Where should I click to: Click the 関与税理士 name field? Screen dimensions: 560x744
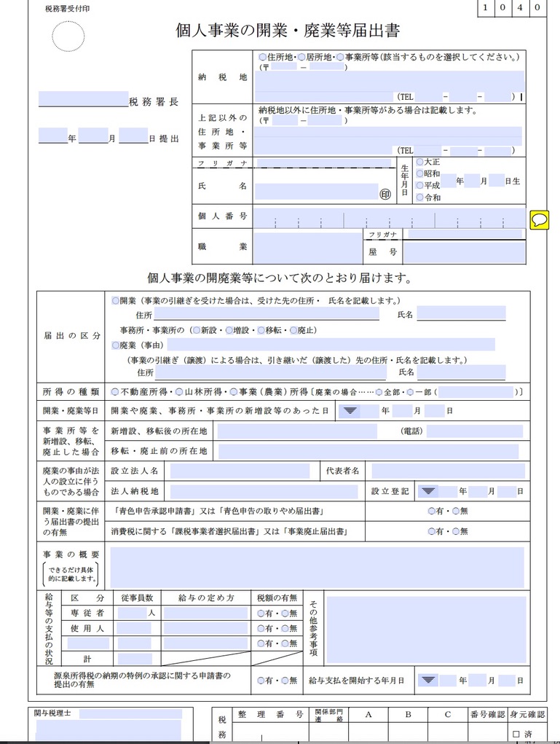coord(130,714)
